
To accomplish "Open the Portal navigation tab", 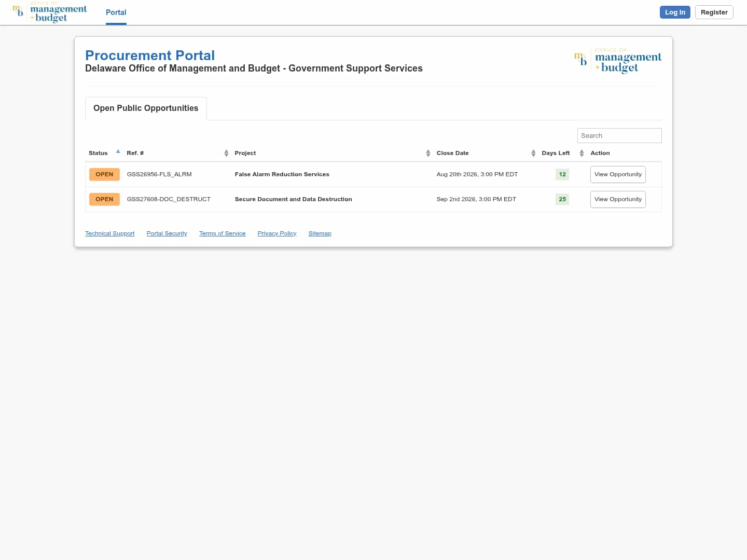I will 116,12.
